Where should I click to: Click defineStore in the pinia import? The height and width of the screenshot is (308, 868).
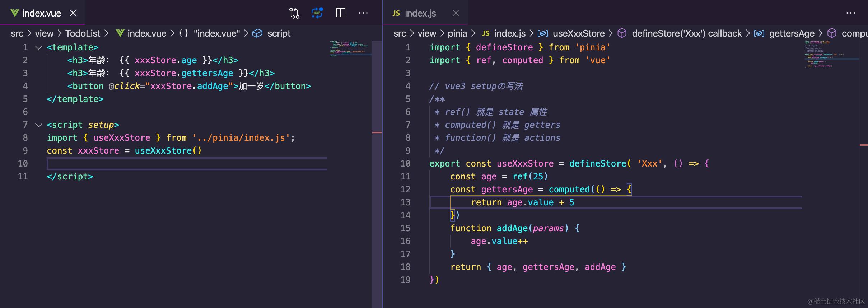(504, 47)
